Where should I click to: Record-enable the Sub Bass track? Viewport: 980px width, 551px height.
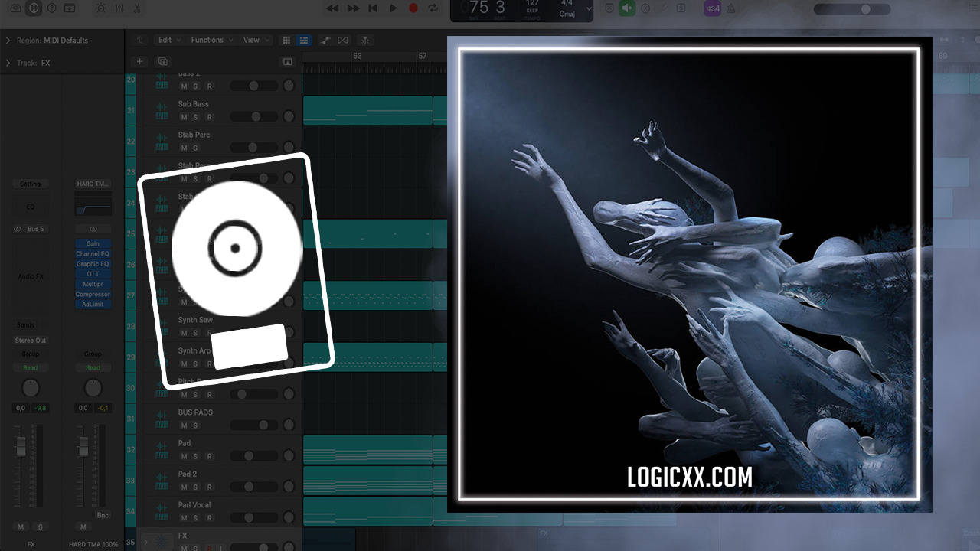[x=209, y=117]
